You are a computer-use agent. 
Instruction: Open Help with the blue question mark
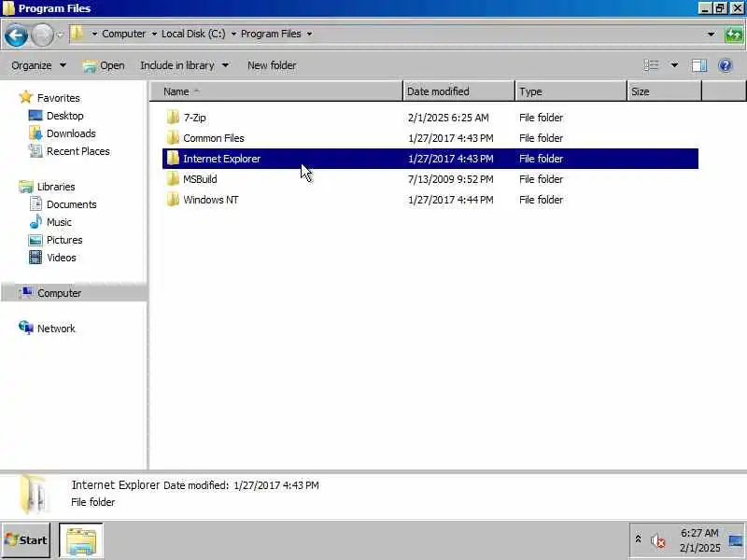point(726,65)
